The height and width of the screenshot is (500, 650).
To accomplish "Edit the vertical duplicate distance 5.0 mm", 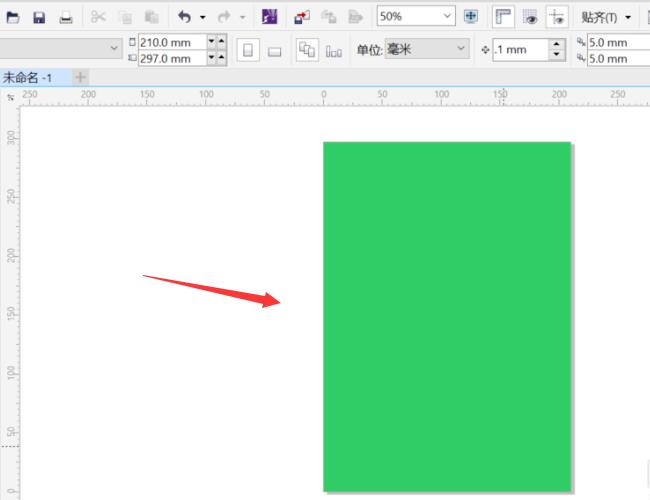I will coord(618,58).
